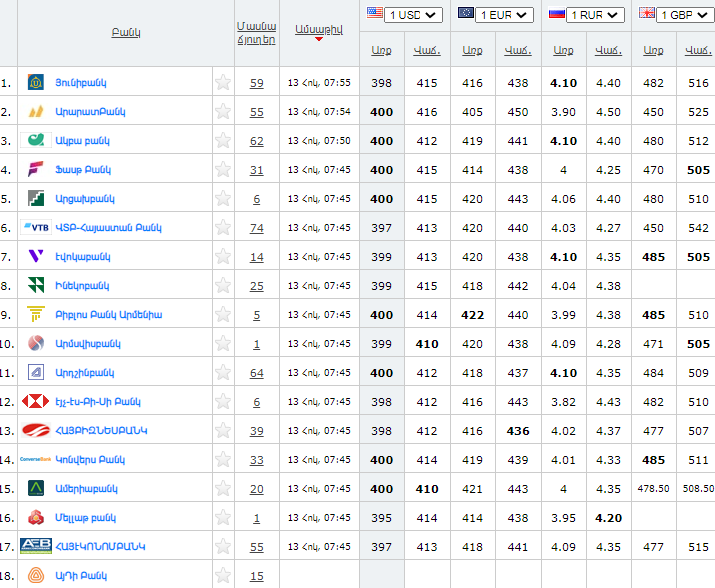Open the 1 RUR currency dropdown
Viewport: 715px width, 588px height.
click(x=595, y=15)
